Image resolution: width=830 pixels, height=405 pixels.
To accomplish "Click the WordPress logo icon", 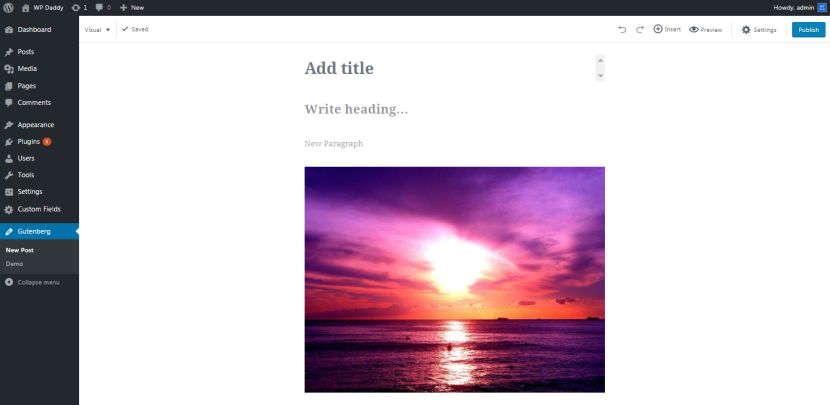I will [8, 7].
